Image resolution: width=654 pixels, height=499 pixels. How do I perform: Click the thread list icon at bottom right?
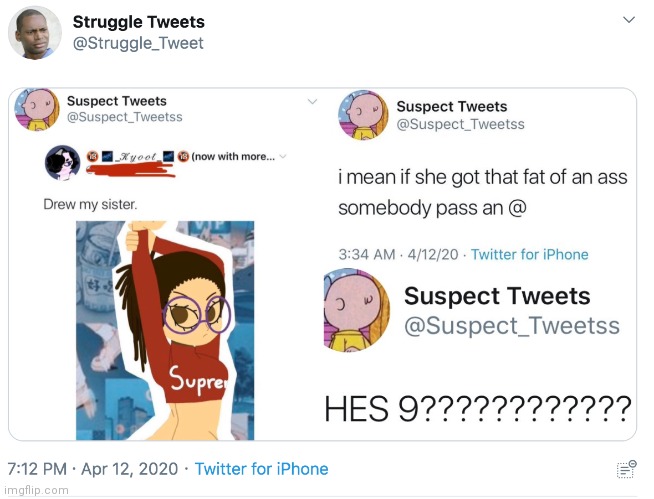tap(626, 468)
